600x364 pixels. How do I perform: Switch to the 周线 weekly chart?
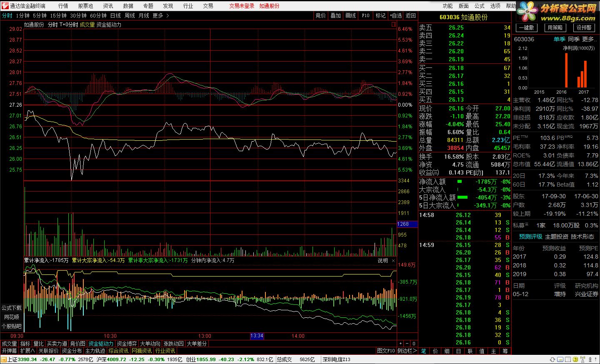point(130,15)
